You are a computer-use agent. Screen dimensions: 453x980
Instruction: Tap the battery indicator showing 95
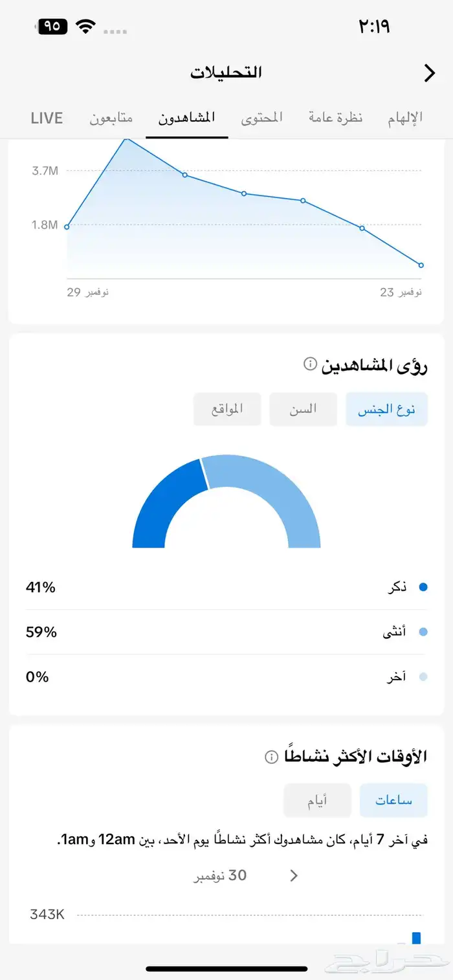click(x=52, y=27)
